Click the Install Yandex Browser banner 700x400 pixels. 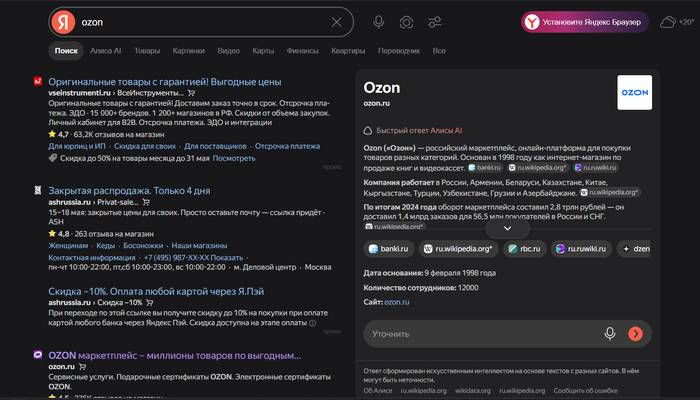(x=585, y=22)
